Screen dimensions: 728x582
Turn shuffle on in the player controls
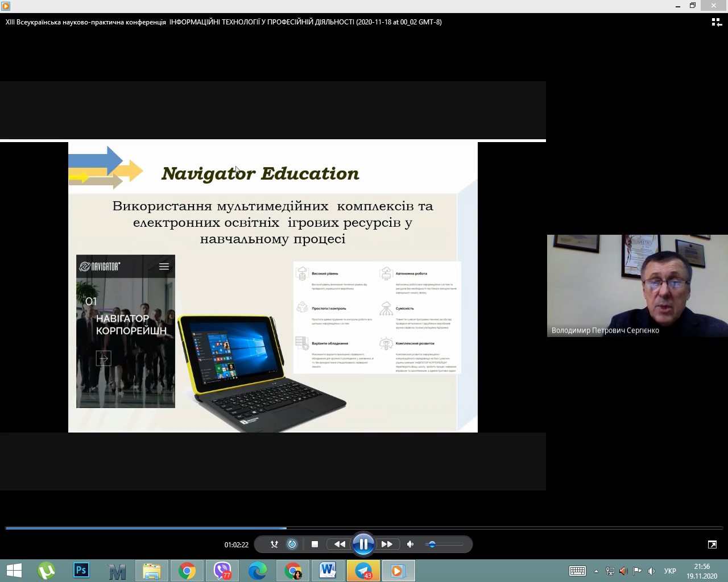coord(274,544)
